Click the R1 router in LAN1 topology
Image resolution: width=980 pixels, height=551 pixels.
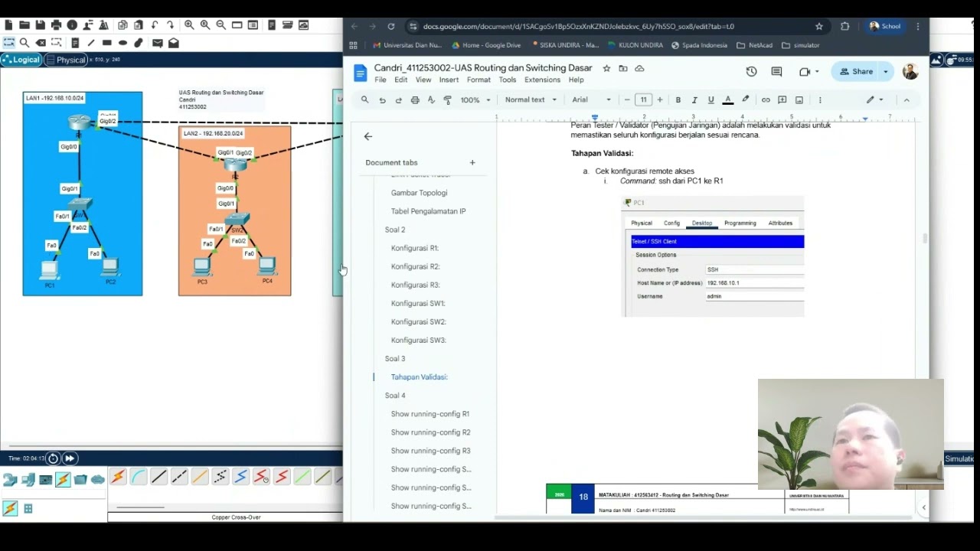(x=80, y=122)
